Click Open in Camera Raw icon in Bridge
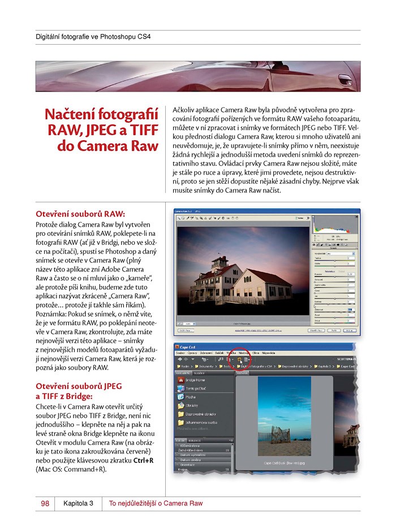 pyautogui.click(x=239, y=360)
